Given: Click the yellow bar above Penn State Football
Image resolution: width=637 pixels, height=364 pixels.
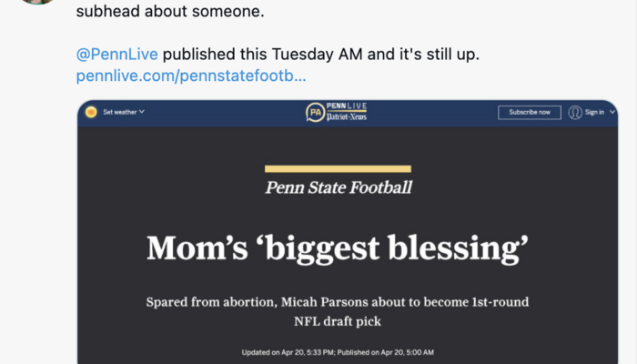Looking at the screenshot, I should (338, 168).
